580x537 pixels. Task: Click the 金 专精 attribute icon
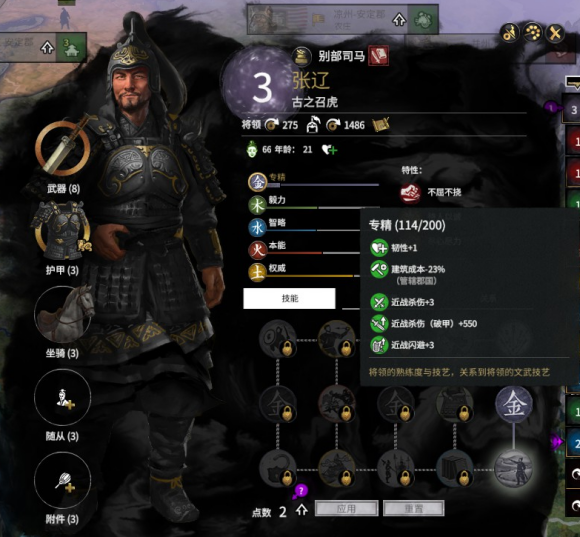[x=257, y=182]
